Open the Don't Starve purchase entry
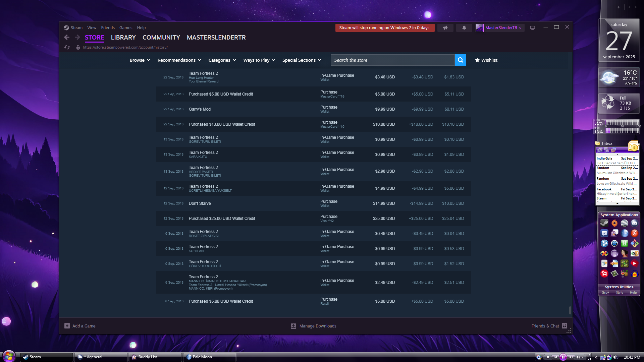Image resolution: width=644 pixels, height=362 pixels. click(314, 203)
